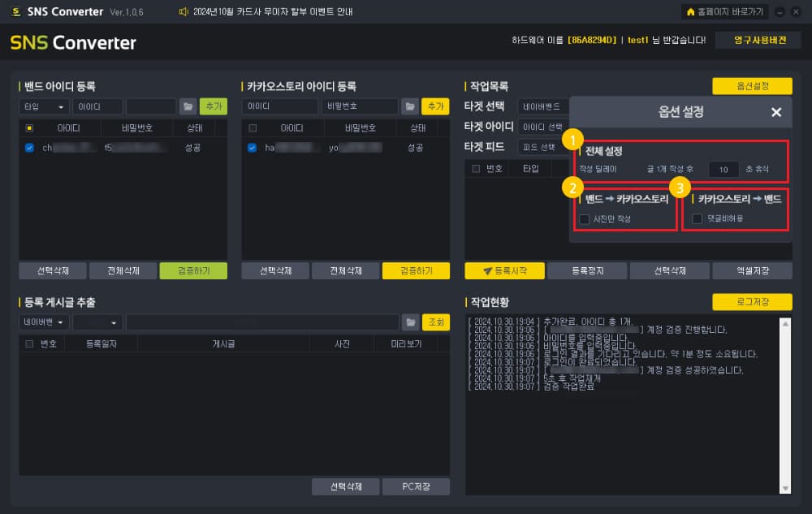Viewport: 812px width, 514px height.
Task: Click the speaker announcement icon in title bar
Action: coord(184,11)
